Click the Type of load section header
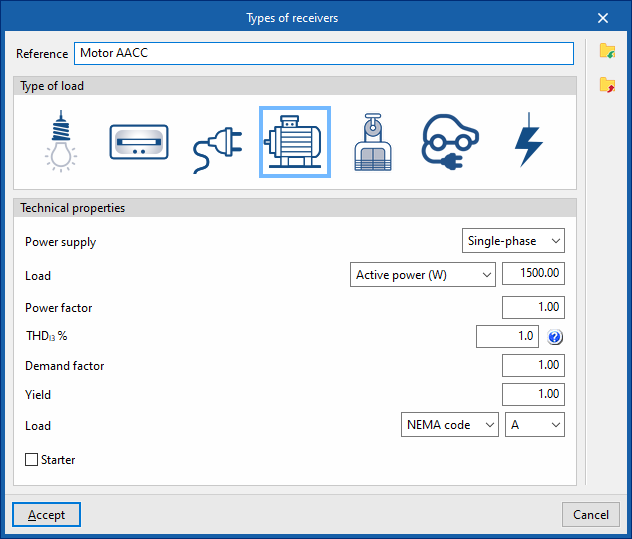Image resolution: width=632 pixels, height=539 pixels. (x=295, y=86)
